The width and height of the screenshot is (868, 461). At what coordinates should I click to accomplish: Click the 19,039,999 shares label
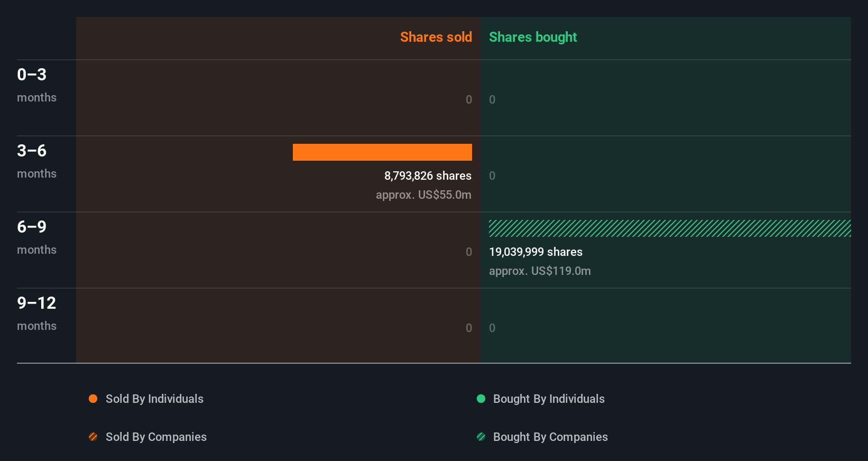(x=535, y=252)
